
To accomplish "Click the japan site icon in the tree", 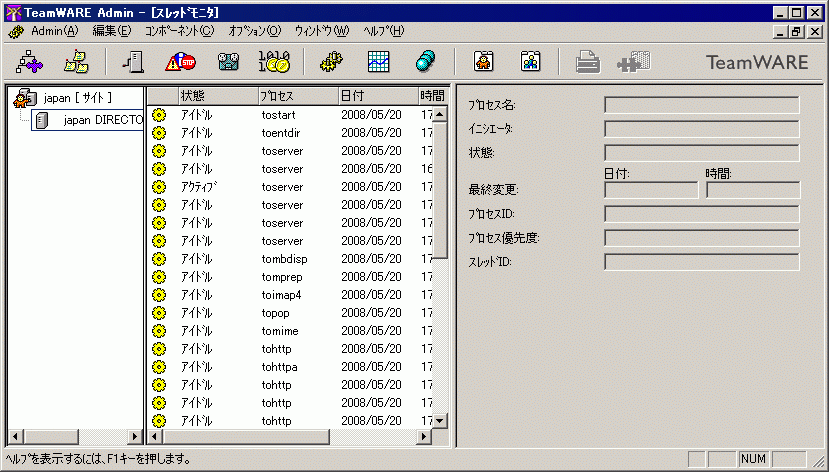I will (24, 98).
